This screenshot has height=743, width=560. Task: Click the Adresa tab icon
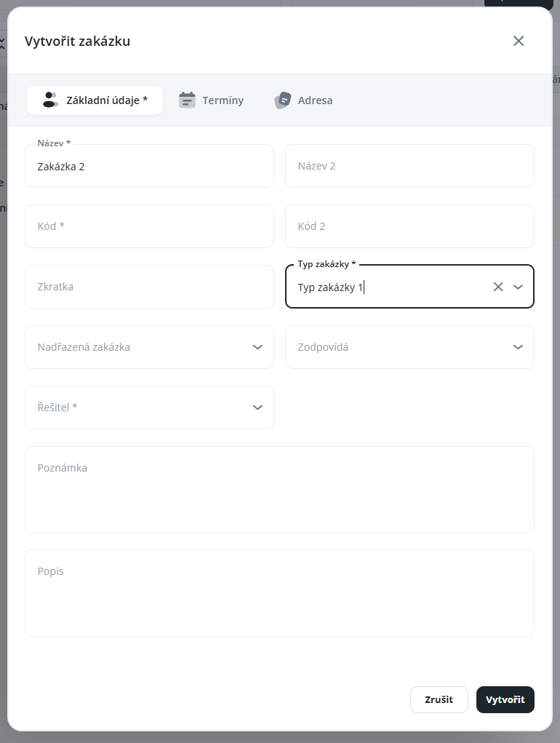tap(282, 100)
